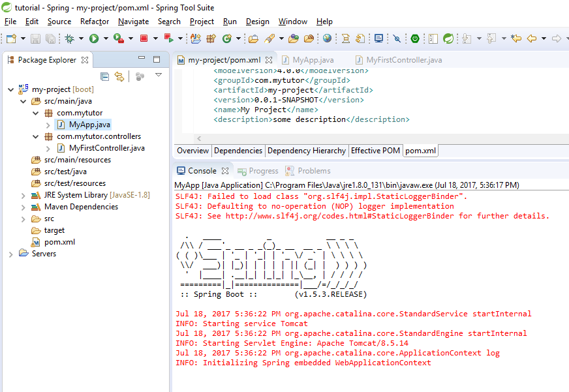Screen dimensions: 569x392
Task: Open the Dependency Hierarchy tab
Action: pyautogui.click(x=307, y=151)
